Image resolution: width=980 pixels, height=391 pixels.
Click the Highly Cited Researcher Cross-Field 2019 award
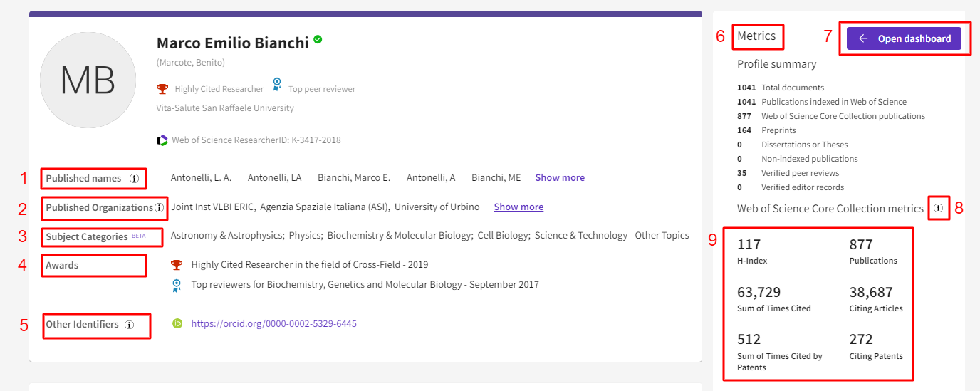[310, 264]
